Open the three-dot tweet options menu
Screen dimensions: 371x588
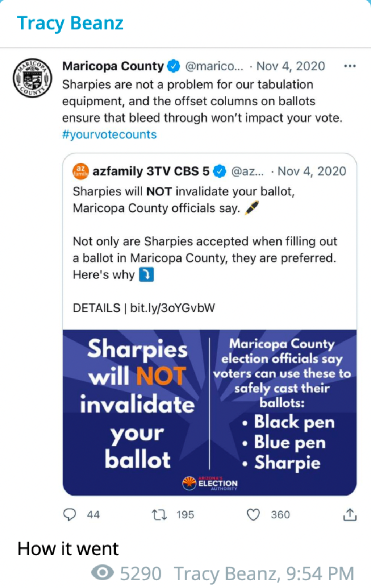pyautogui.click(x=350, y=66)
